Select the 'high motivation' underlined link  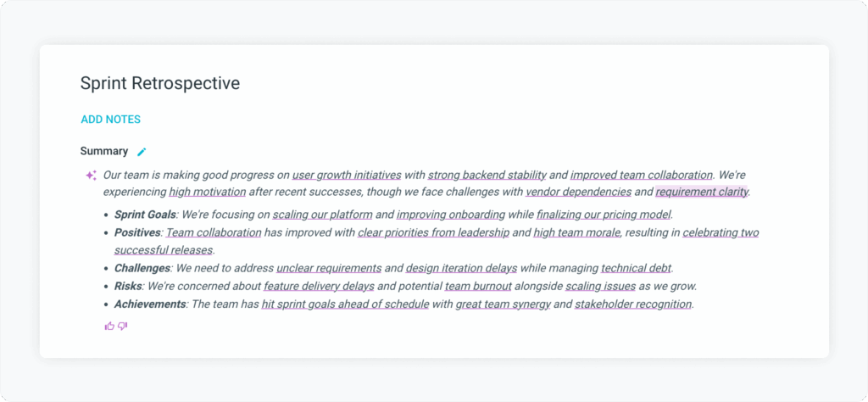[x=207, y=192]
